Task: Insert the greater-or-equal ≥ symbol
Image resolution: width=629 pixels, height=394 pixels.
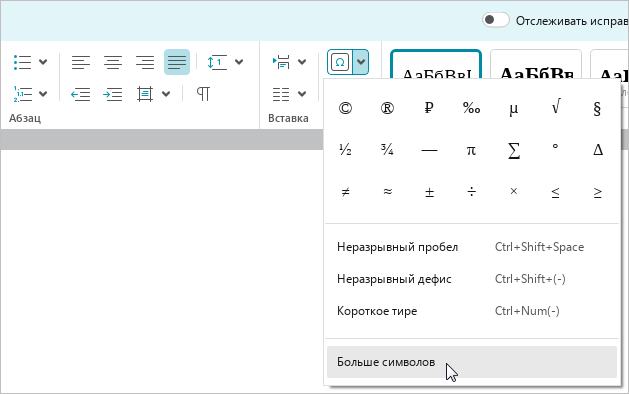Action: point(597,192)
